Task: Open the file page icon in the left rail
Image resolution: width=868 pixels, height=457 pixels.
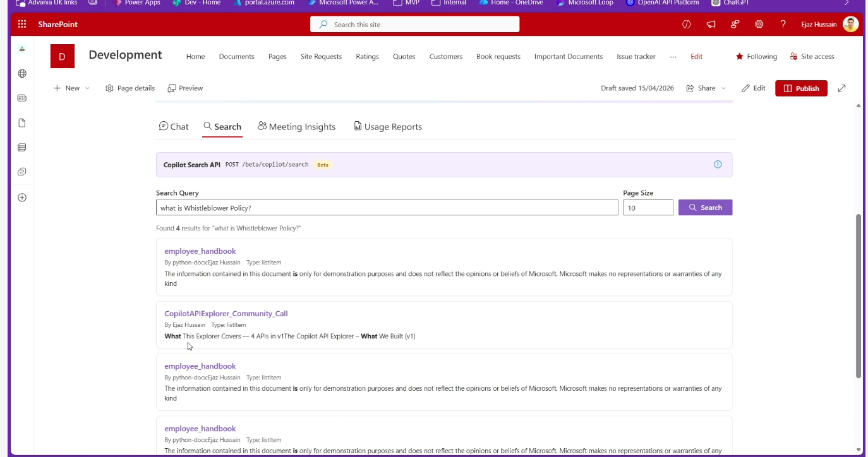Action: [22, 123]
